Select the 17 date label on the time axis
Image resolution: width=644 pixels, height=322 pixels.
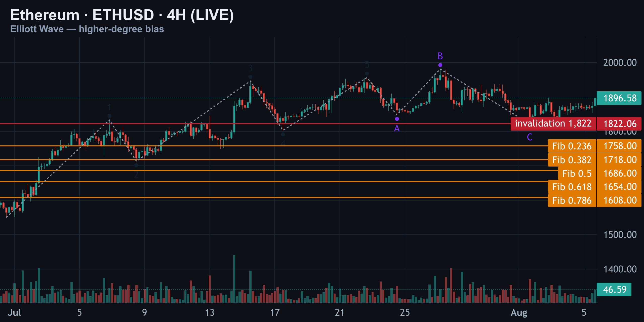(275, 312)
